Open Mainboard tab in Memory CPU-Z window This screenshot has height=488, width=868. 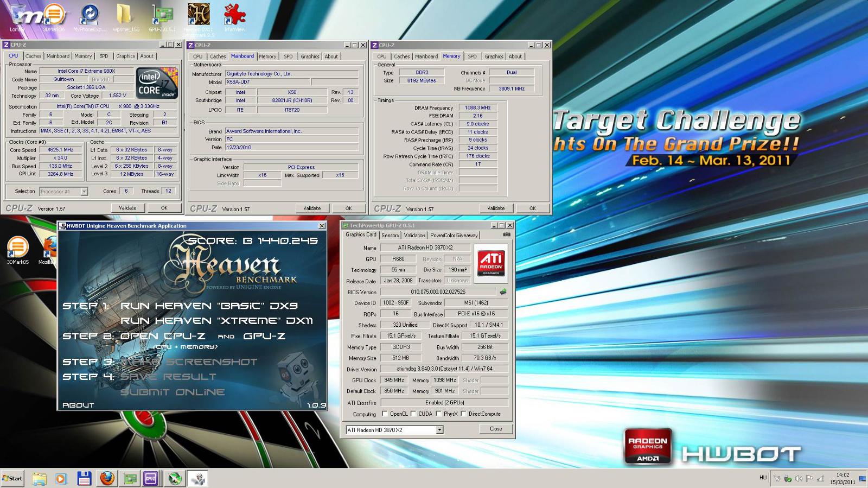[426, 56]
